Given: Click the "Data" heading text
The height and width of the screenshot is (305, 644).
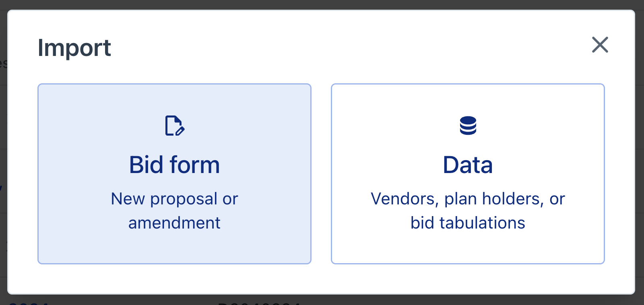Looking at the screenshot, I should (x=468, y=165).
